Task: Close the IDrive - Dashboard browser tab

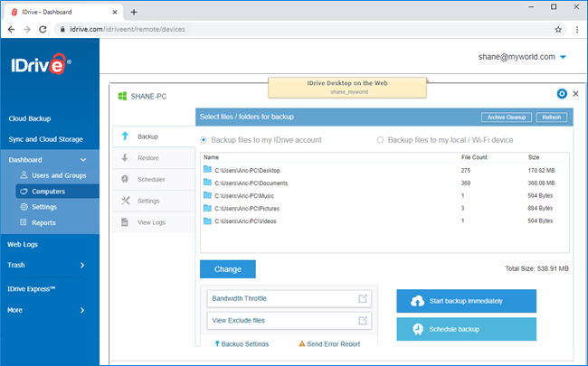Action: coord(115,12)
